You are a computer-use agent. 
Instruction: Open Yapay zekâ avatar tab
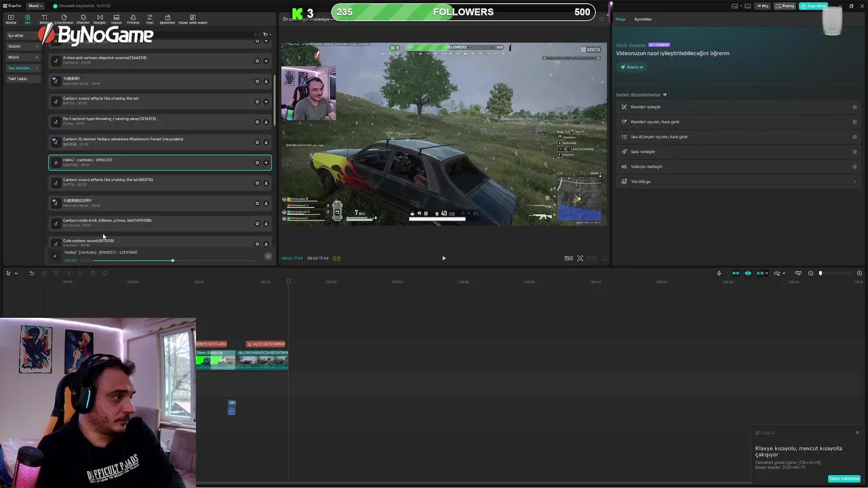point(193,19)
